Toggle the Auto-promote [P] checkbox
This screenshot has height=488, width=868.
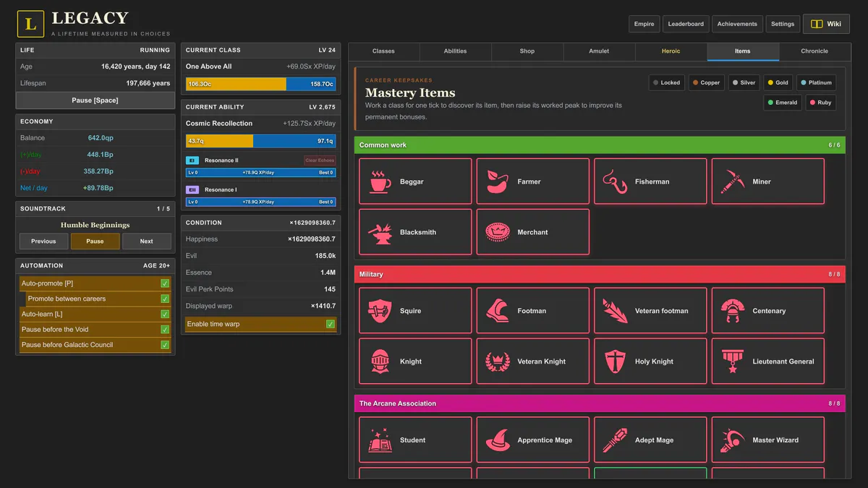[166, 283]
